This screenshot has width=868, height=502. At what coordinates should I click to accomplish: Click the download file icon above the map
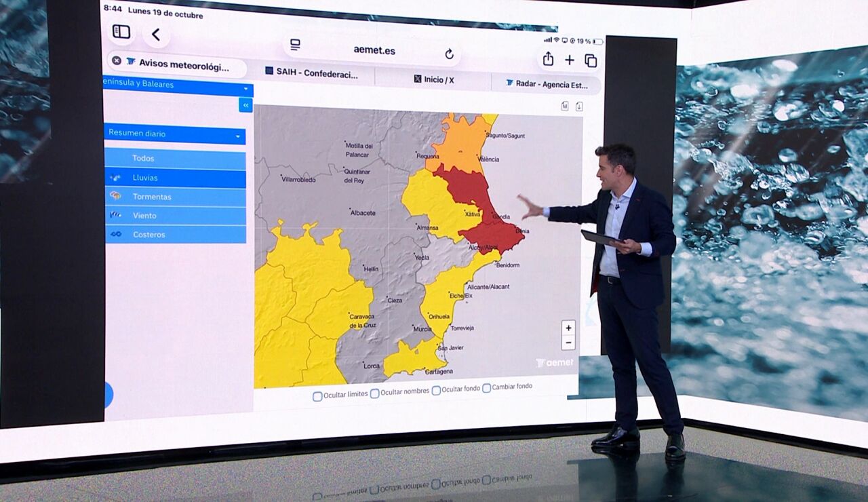[x=579, y=107]
